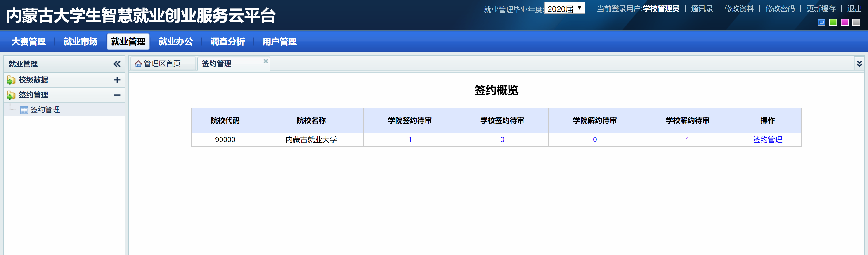Click 通讯录 link in header

click(x=702, y=9)
